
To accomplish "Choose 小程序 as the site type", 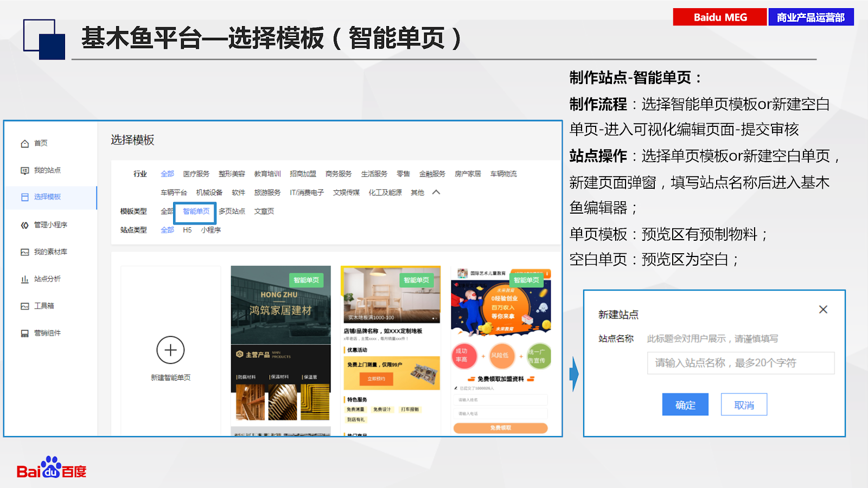I will 211,230.
